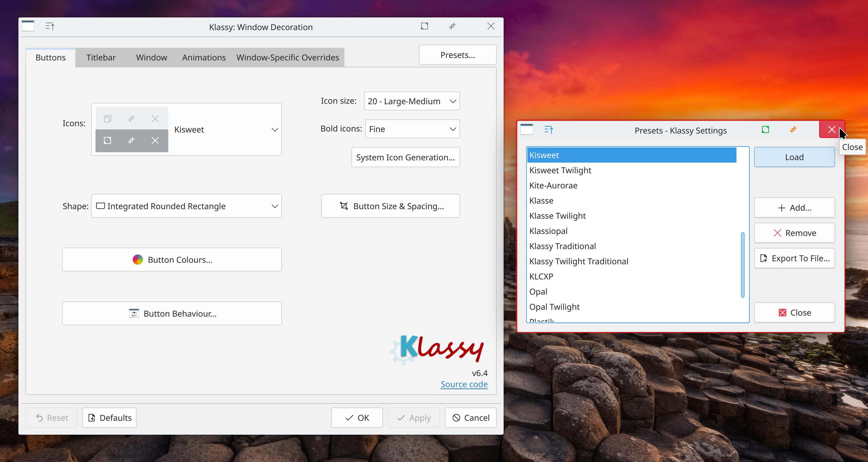Click the rounded rectangle icon in Shape combo

pyautogui.click(x=100, y=206)
